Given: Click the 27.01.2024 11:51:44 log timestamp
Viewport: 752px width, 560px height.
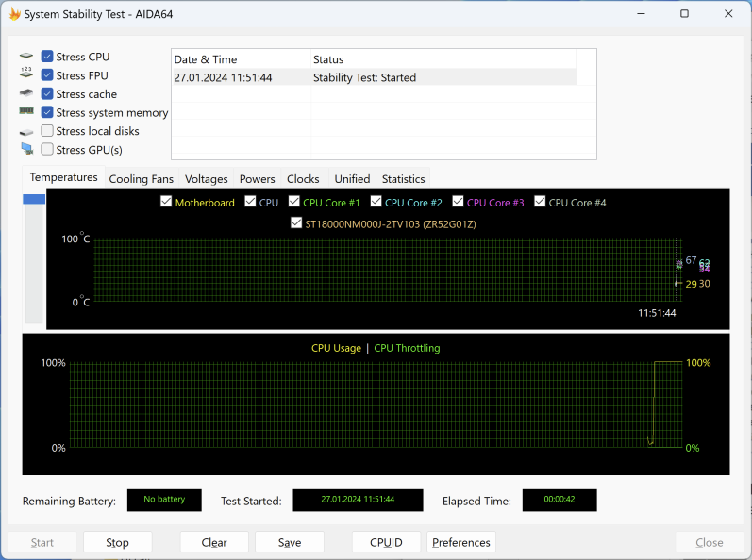Looking at the screenshot, I should [x=223, y=77].
